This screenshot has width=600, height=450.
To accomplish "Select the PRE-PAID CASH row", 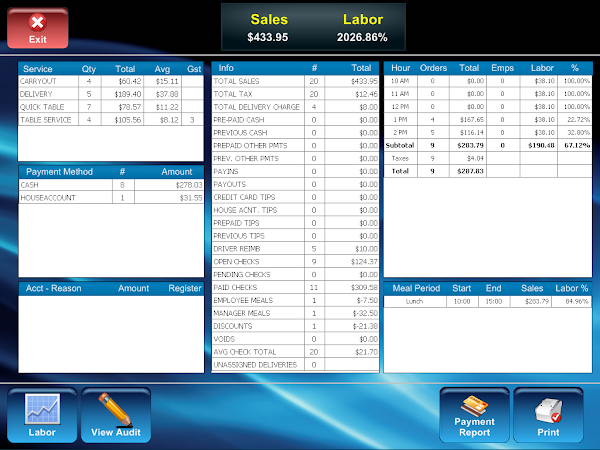I will click(295, 120).
